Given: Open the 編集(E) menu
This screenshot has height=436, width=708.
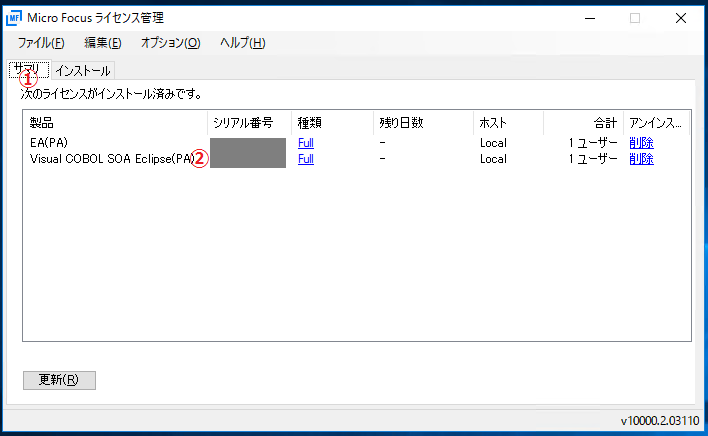Looking at the screenshot, I should click(103, 43).
